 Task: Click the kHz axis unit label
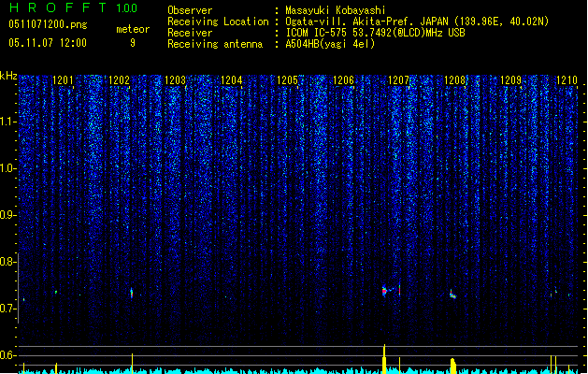click(8, 76)
